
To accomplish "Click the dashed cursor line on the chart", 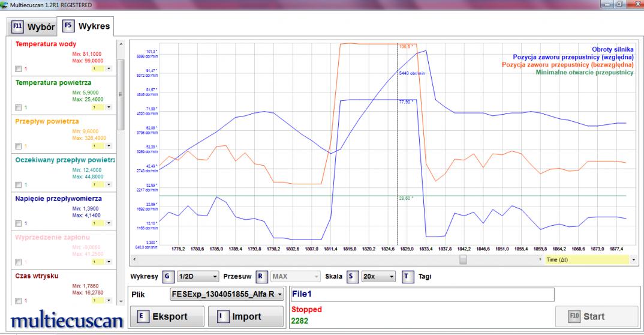I will tap(398, 144).
